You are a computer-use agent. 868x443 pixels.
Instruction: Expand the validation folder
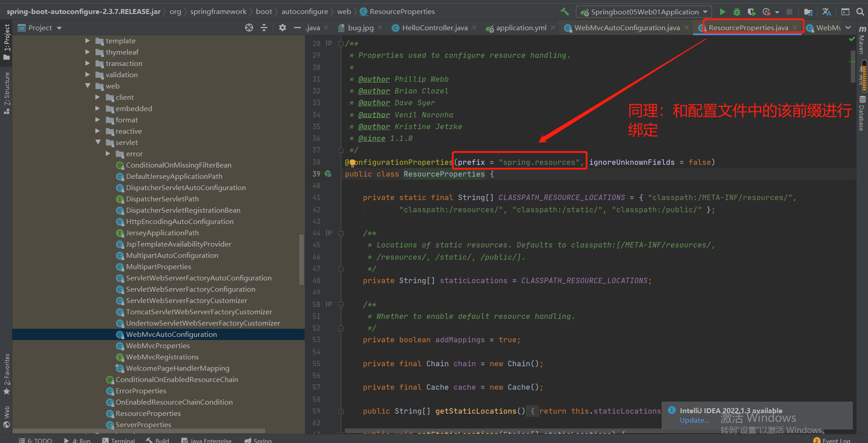(x=88, y=75)
